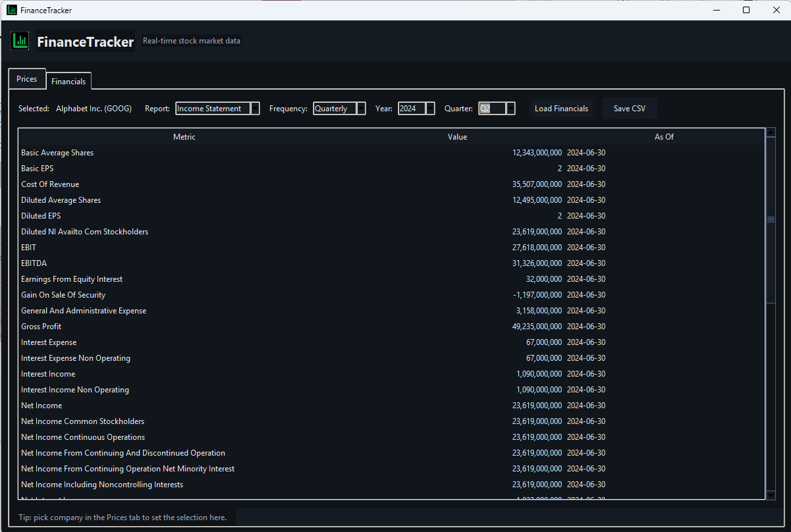Click the title bar app icon
Image resolution: width=791 pixels, height=532 pixels.
[11, 11]
